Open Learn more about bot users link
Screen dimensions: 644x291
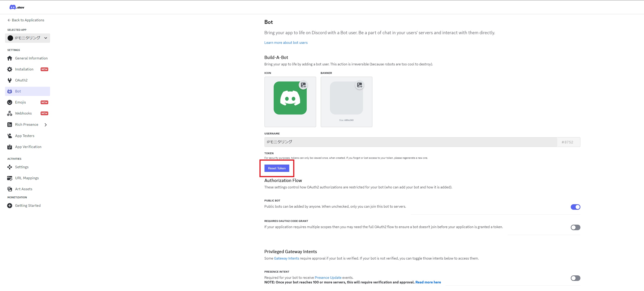tap(286, 43)
